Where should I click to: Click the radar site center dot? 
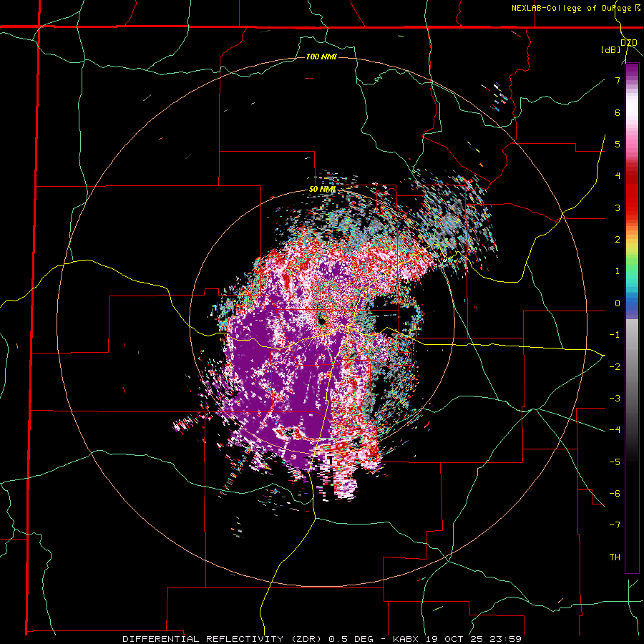tap(321, 321)
